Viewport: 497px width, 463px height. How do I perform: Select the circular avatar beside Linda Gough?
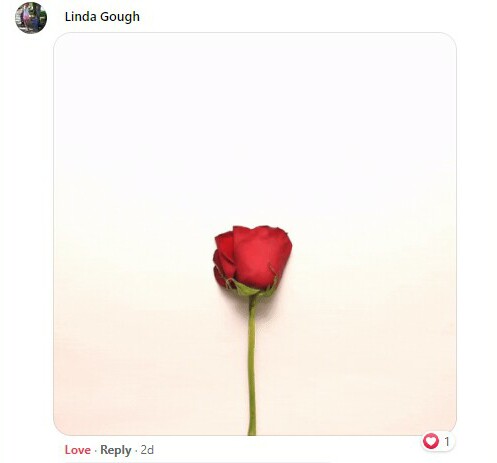click(31, 18)
